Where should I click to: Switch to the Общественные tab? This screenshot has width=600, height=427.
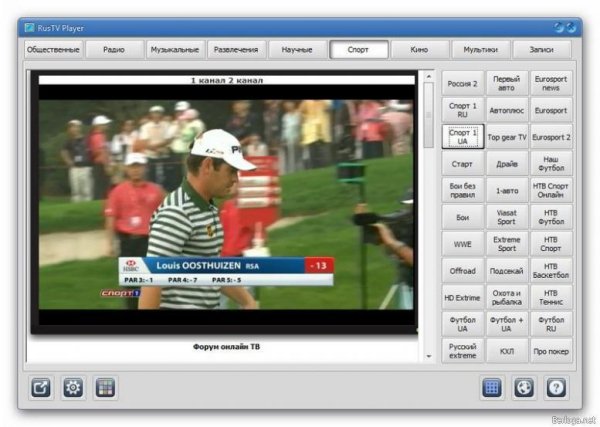pyautogui.click(x=54, y=50)
